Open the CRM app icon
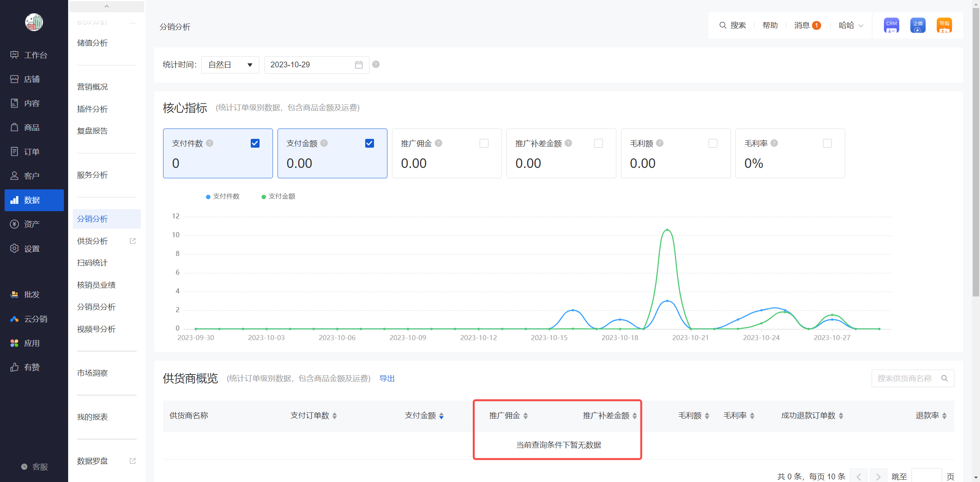980x482 pixels. point(891,25)
